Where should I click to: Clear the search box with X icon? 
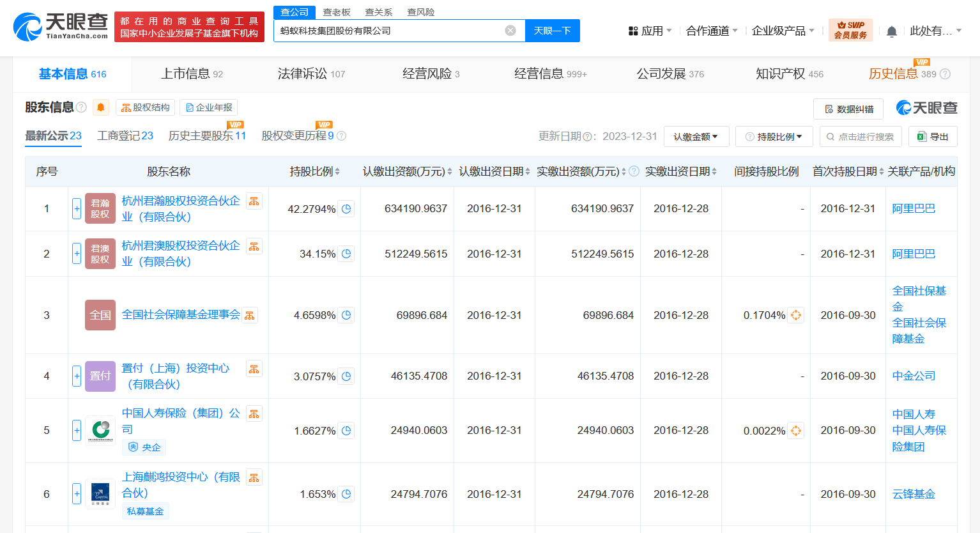[510, 31]
